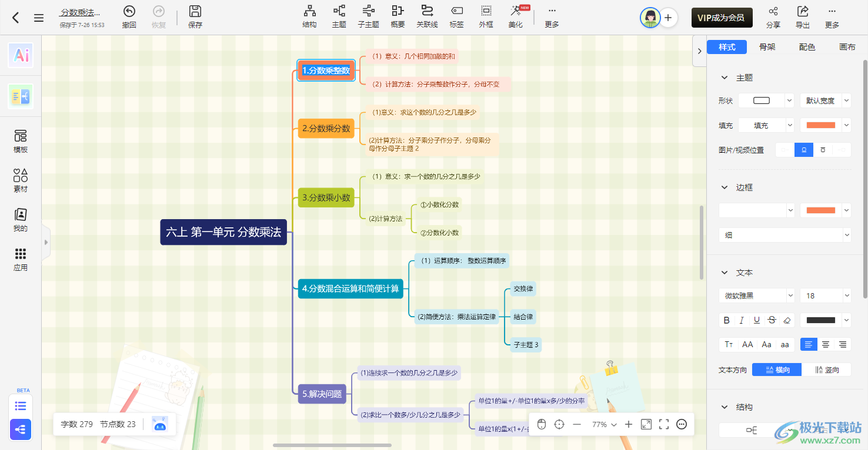Collapse the 边框 section
The width and height of the screenshot is (868, 450).
725,187
